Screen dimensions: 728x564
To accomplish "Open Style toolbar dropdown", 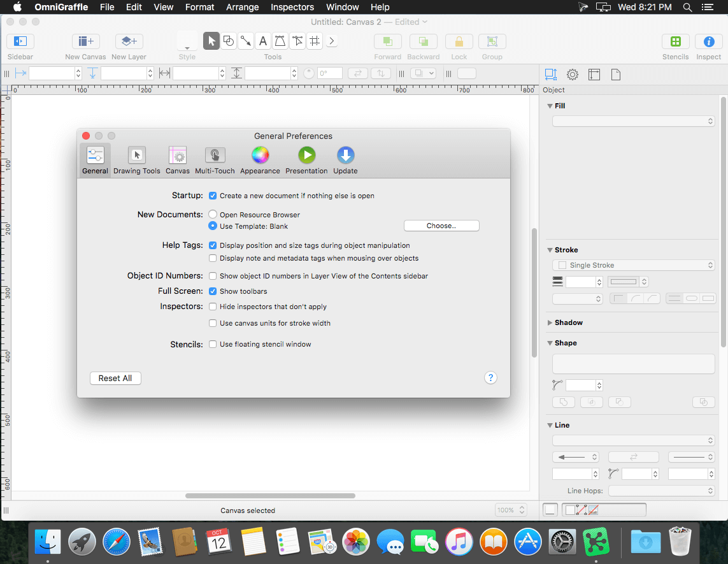I will coord(187,42).
